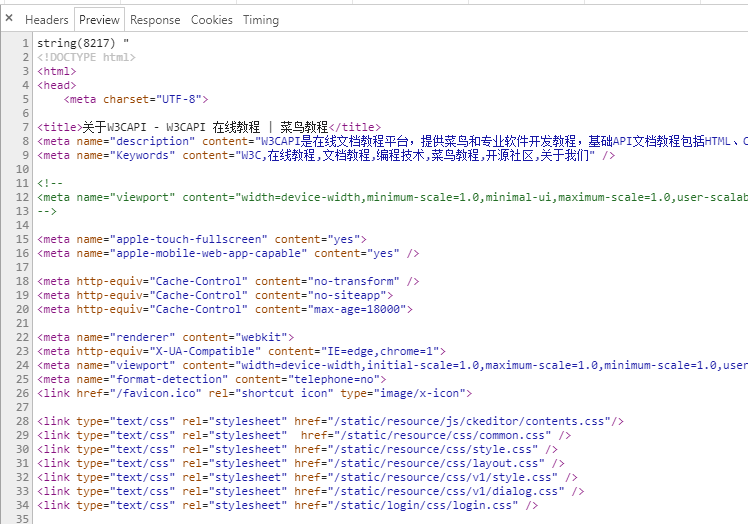The image size is (748, 524).
Task: Click the renderer webkit meta line
Action: (x=166, y=337)
